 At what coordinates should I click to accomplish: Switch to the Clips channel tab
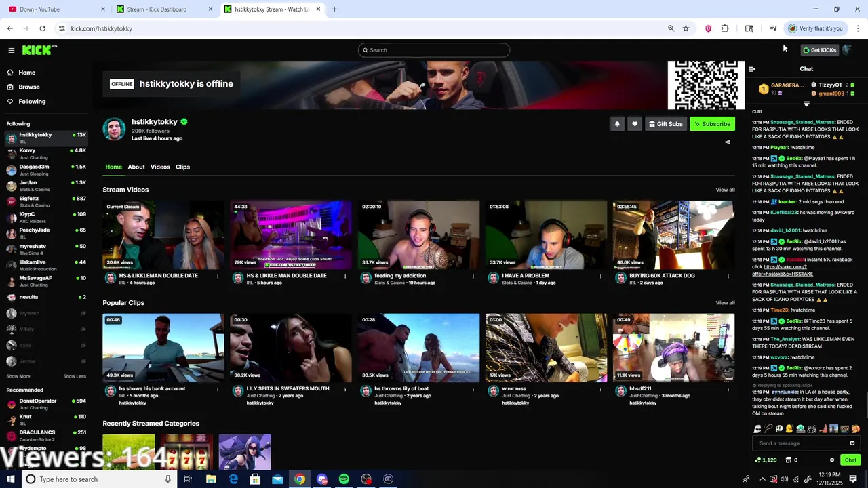click(x=183, y=167)
